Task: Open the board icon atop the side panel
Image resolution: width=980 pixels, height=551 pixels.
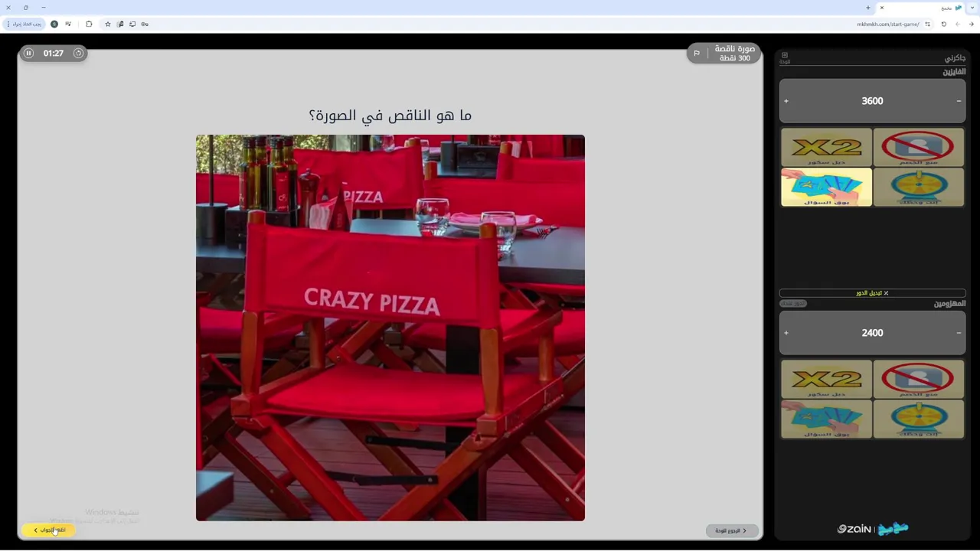Action: [785, 57]
